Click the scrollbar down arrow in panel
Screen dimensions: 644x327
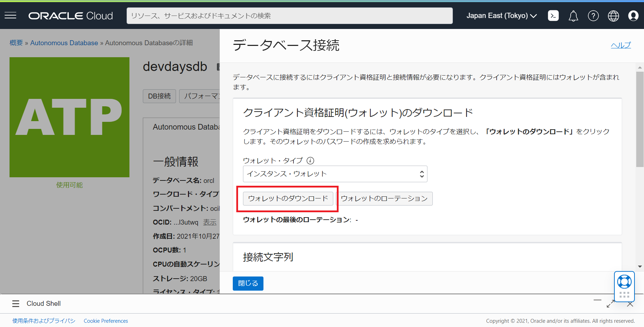640,267
